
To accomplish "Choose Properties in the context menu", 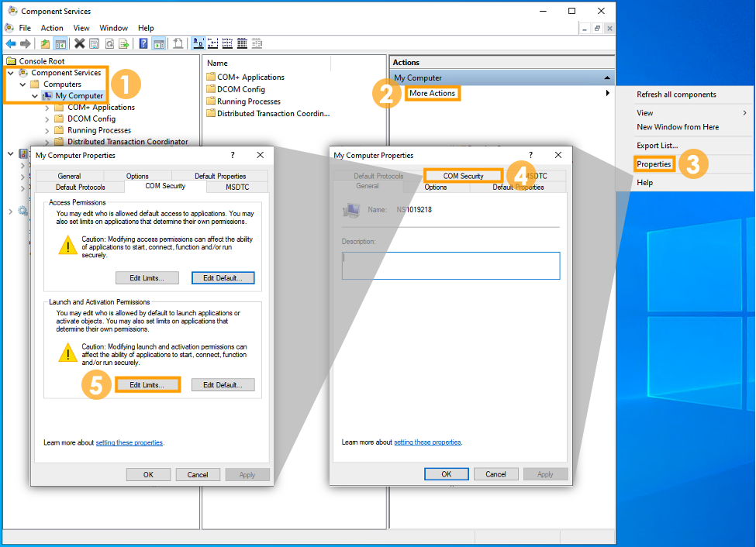I will tap(654, 163).
